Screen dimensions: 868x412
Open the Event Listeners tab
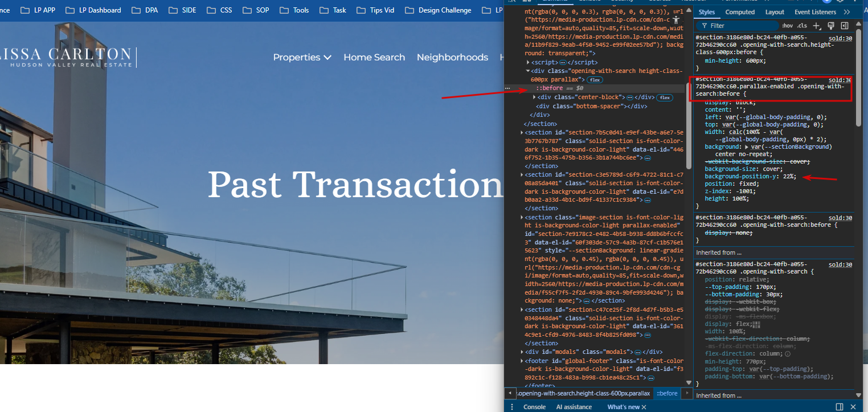815,12
